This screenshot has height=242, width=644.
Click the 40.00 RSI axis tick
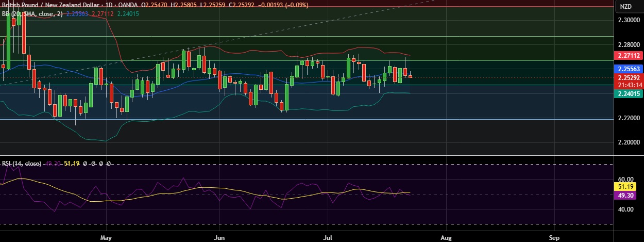(x=625, y=209)
